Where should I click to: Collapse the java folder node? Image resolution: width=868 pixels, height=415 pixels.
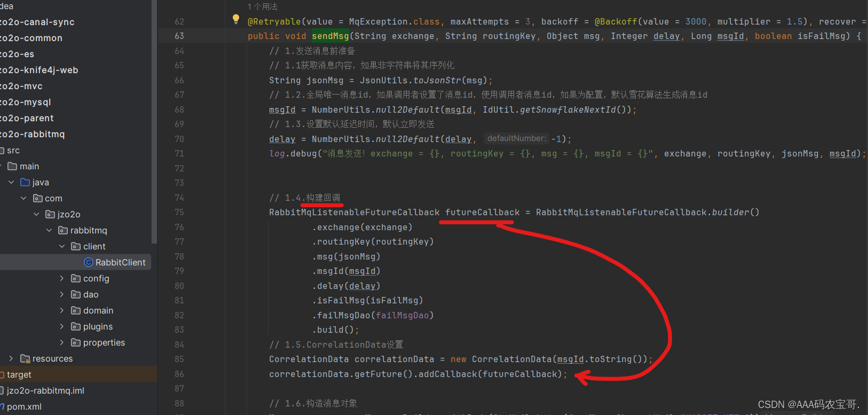pyautogui.click(x=11, y=182)
